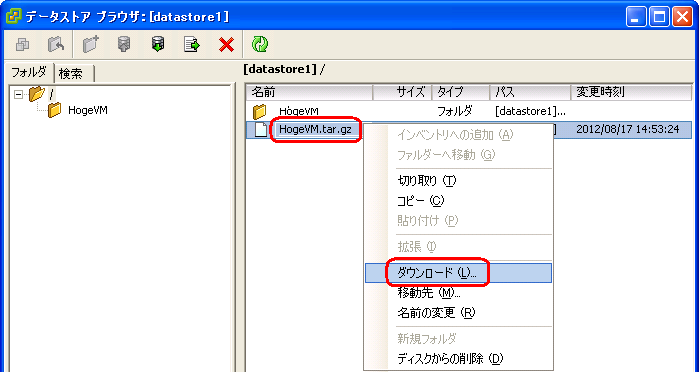Click greyed インベントリへの追加 (A) menu entry

pyautogui.click(x=458, y=135)
